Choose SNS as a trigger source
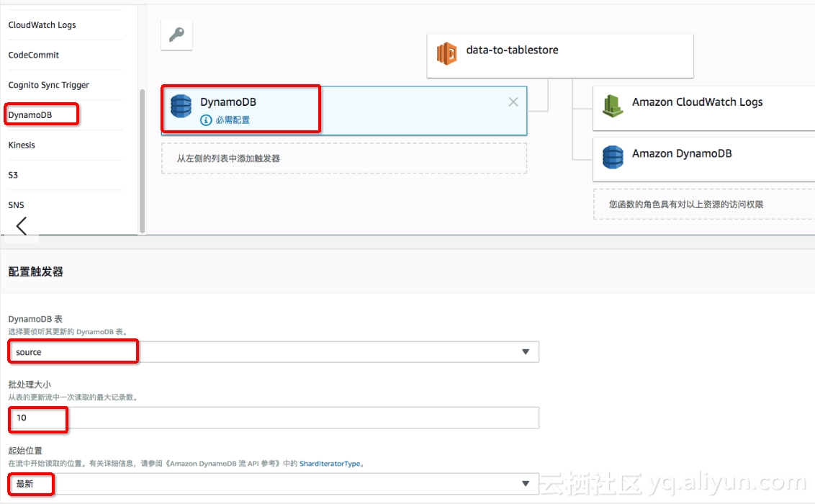Image resolution: width=815 pixels, height=504 pixels. coord(16,204)
